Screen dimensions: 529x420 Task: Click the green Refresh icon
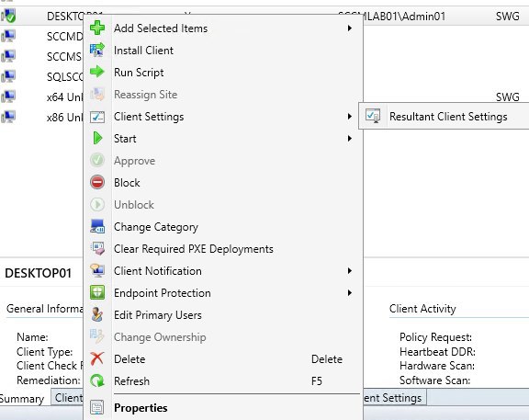tap(97, 381)
